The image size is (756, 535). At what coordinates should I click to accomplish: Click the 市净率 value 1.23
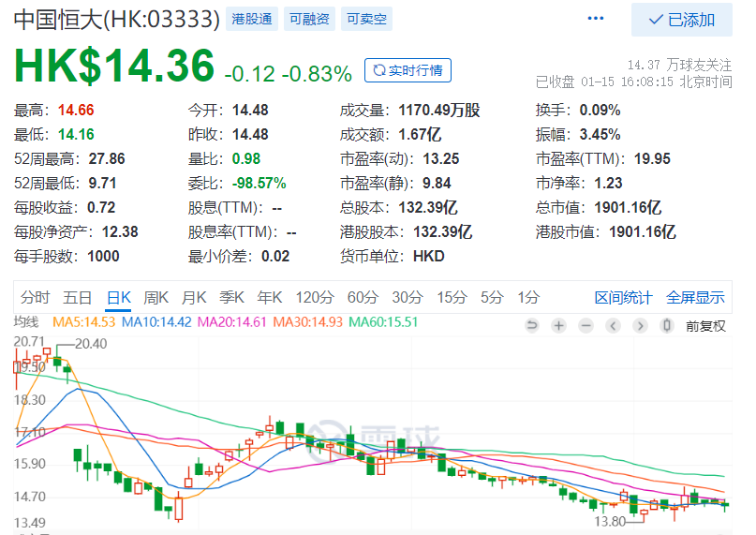(608, 184)
